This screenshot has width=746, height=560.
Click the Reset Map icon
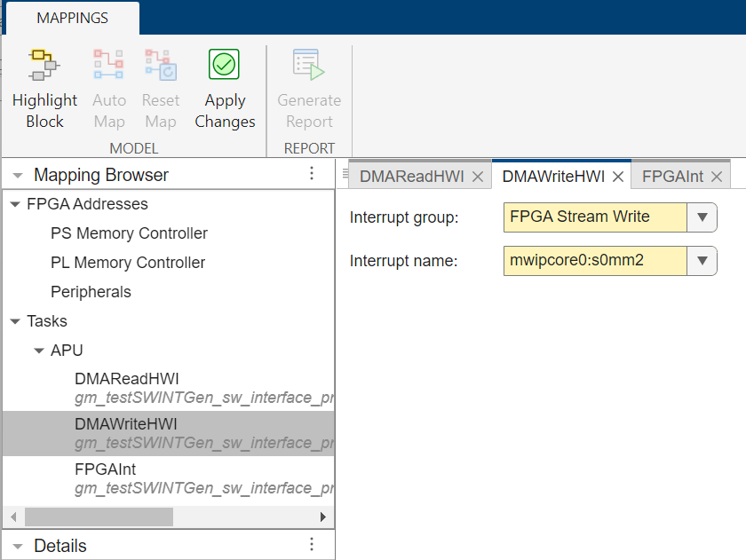coord(161,67)
